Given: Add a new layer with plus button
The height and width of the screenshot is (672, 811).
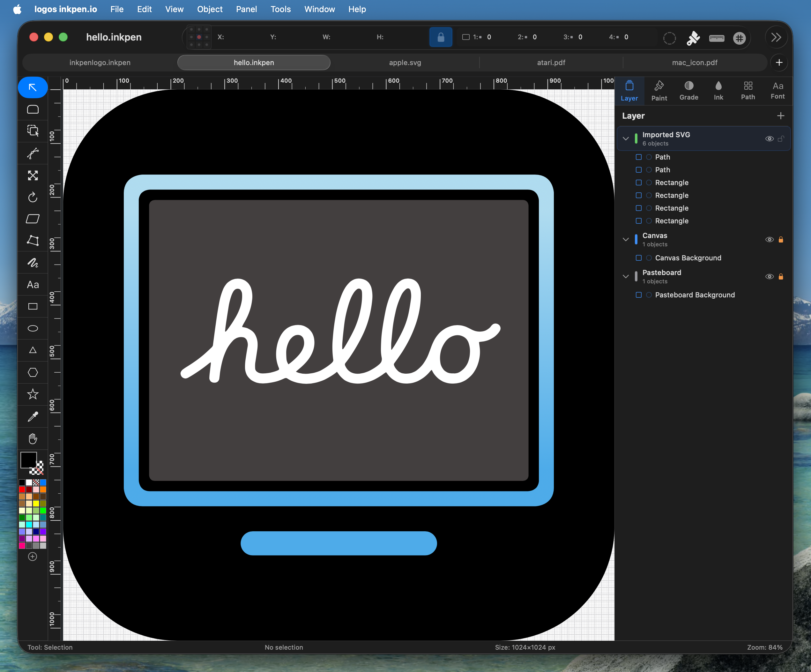Looking at the screenshot, I should [780, 116].
